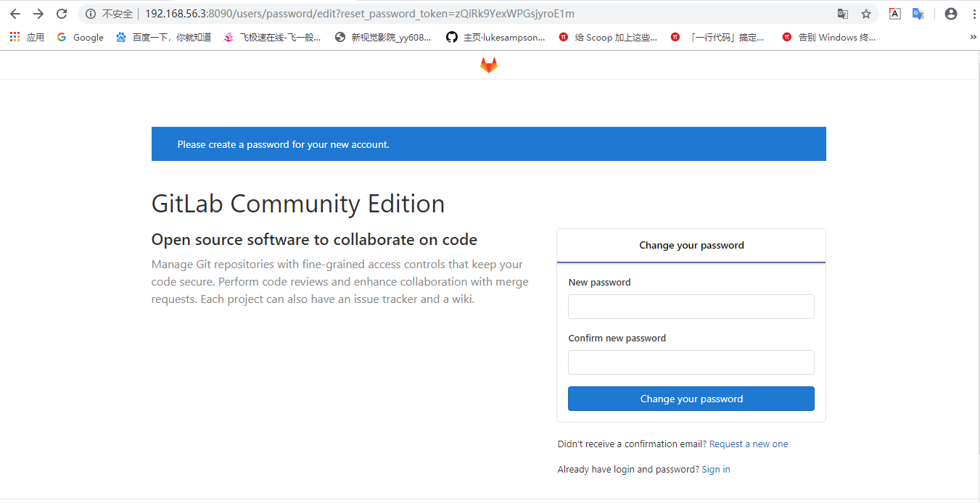
Task: Open the 新视觉影院 bookmark
Action: (x=383, y=37)
